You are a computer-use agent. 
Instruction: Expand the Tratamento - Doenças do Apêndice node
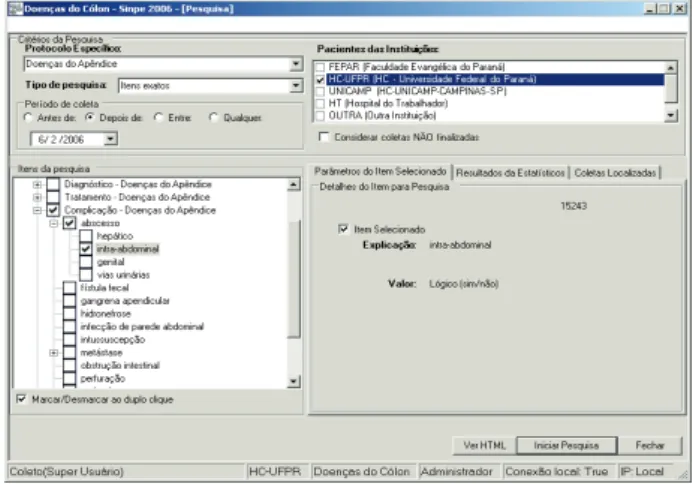click(38, 198)
